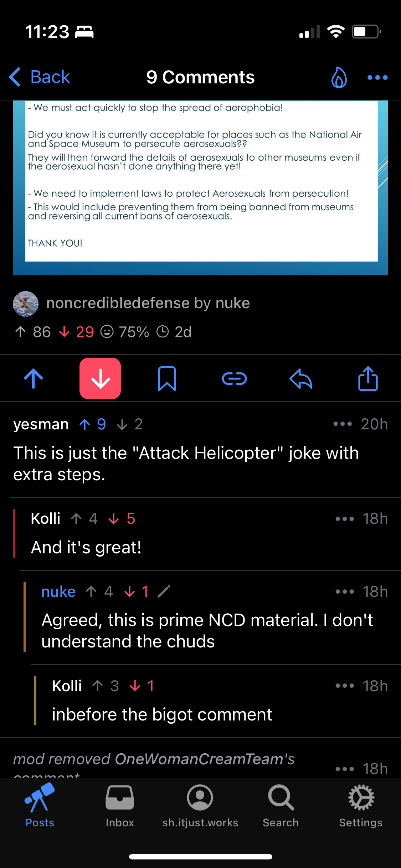Upvote the post with the up arrow
The image size is (401, 868).
[34, 378]
